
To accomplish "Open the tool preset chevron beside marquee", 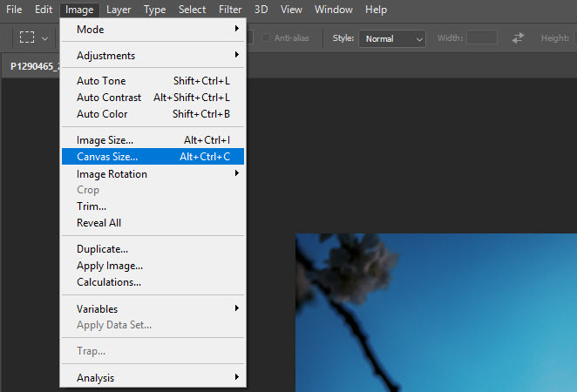I will coord(45,38).
